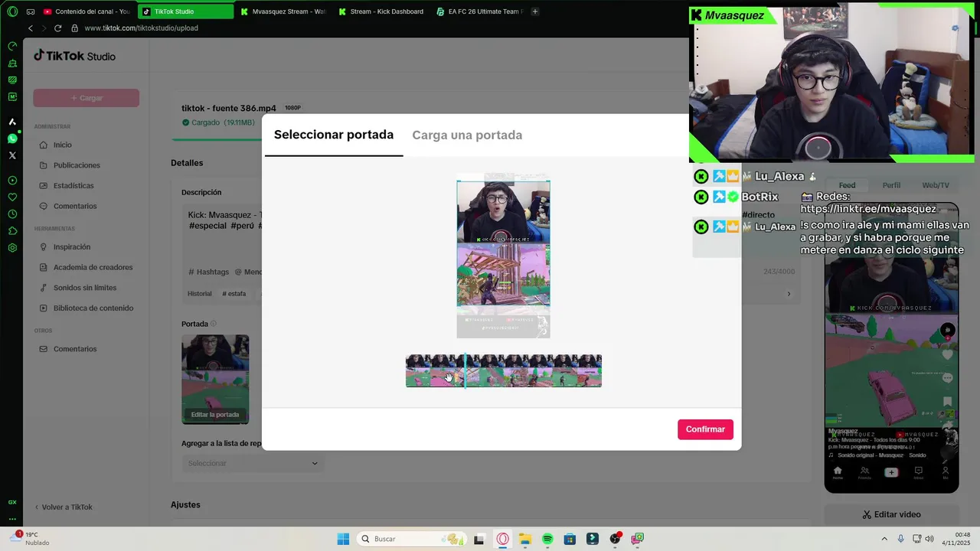Viewport: 980px width, 551px height.
Task: Open Opera settings gear in sidebar
Action: pyautogui.click(x=12, y=248)
